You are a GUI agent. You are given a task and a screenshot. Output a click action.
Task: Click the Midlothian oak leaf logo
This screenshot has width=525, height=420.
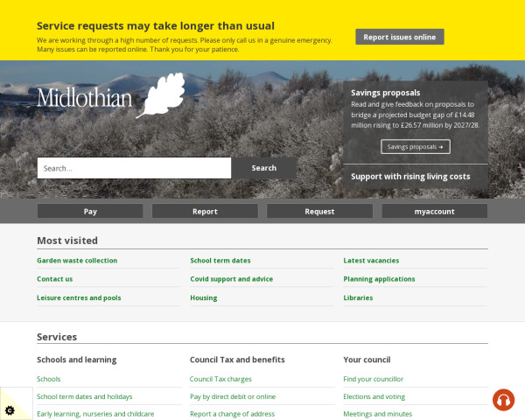click(111, 96)
